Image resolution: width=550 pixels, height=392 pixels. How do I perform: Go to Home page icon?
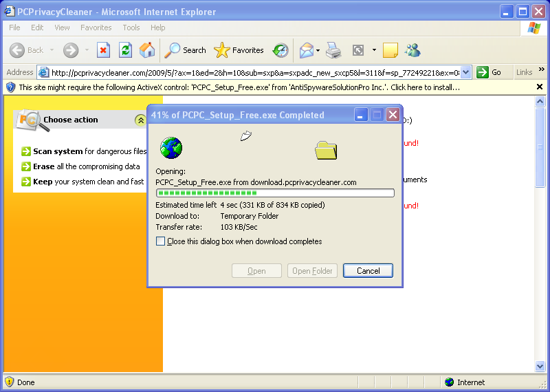(147, 50)
